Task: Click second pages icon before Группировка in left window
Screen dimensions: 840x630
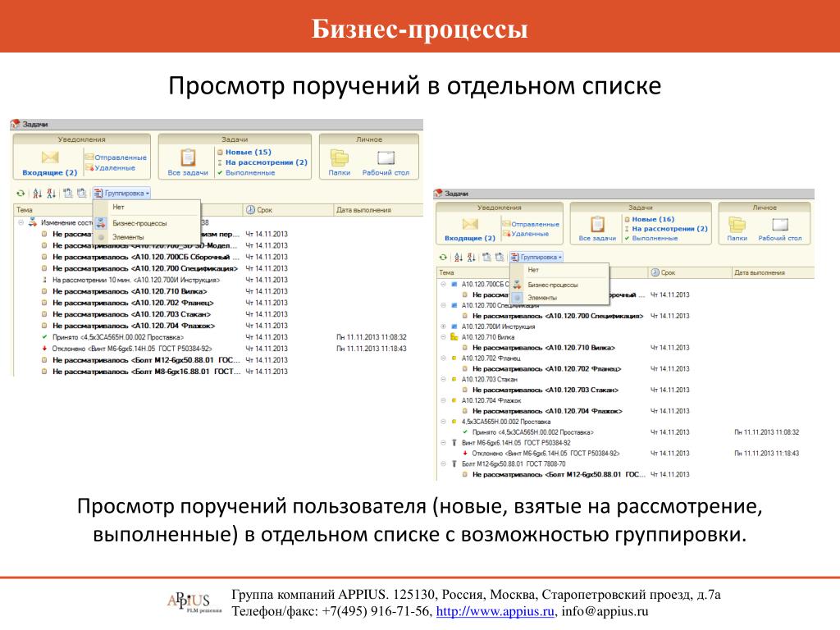Action: (81, 194)
